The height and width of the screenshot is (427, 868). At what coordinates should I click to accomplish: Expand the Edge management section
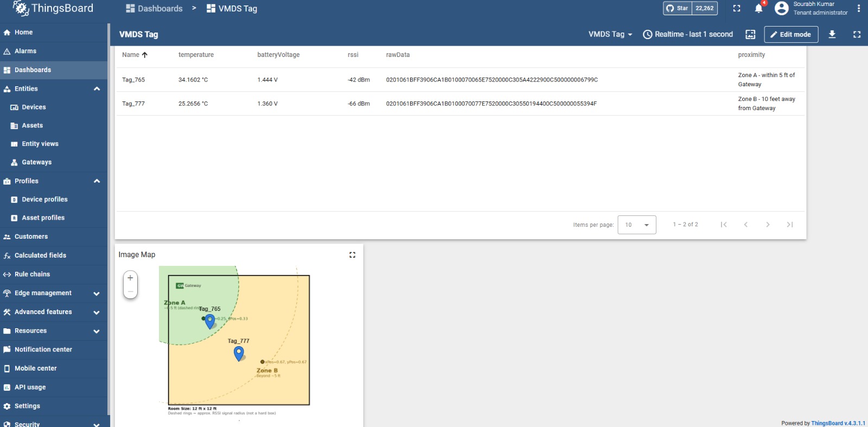(97, 294)
